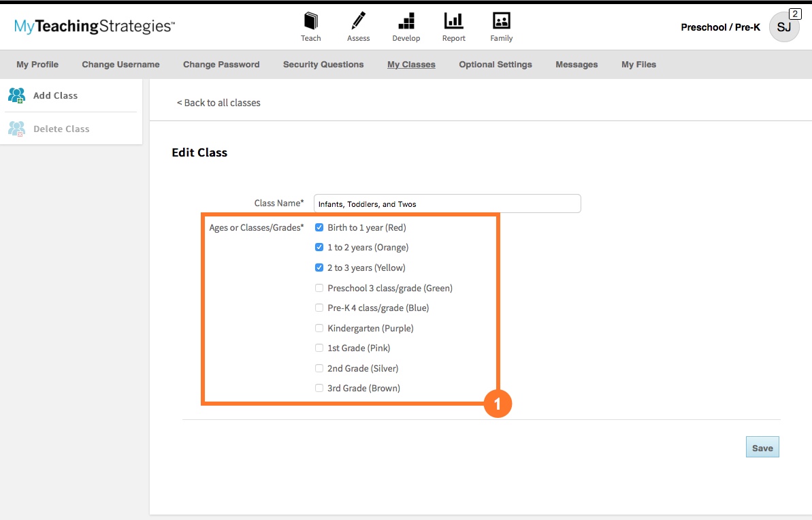Click into the Class Name field
This screenshot has width=812, height=520.
tap(447, 204)
